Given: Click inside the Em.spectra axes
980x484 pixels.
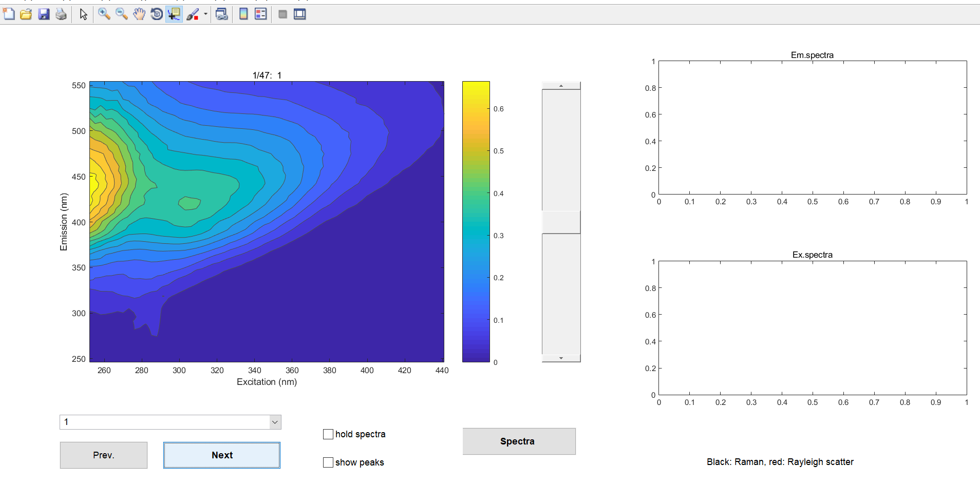Looking at the screenshot, I should [x=813, y=128].
